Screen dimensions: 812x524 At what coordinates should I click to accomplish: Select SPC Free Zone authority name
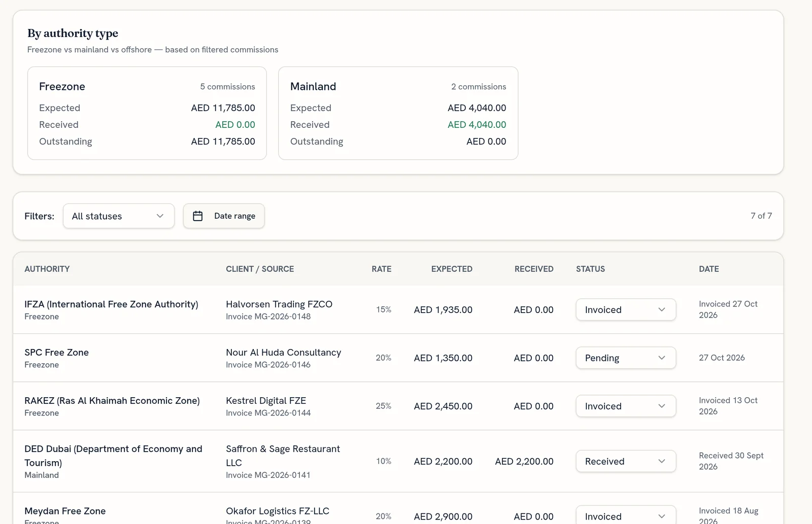coord(56,352)
